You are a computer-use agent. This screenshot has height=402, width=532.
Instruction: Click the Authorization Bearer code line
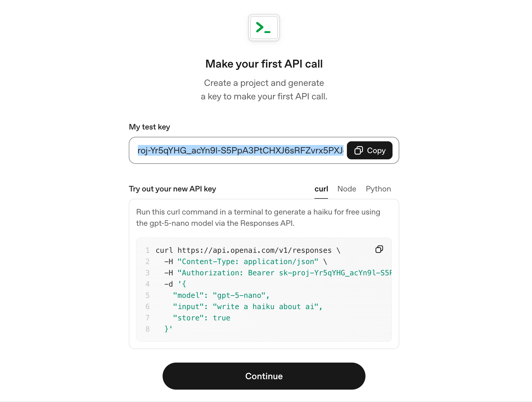click(278, 273)
